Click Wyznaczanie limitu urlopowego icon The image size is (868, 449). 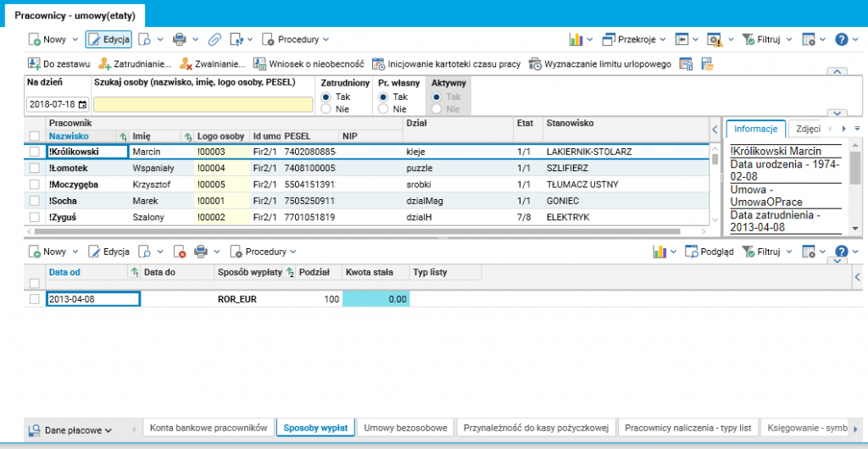tap(535, 64)
